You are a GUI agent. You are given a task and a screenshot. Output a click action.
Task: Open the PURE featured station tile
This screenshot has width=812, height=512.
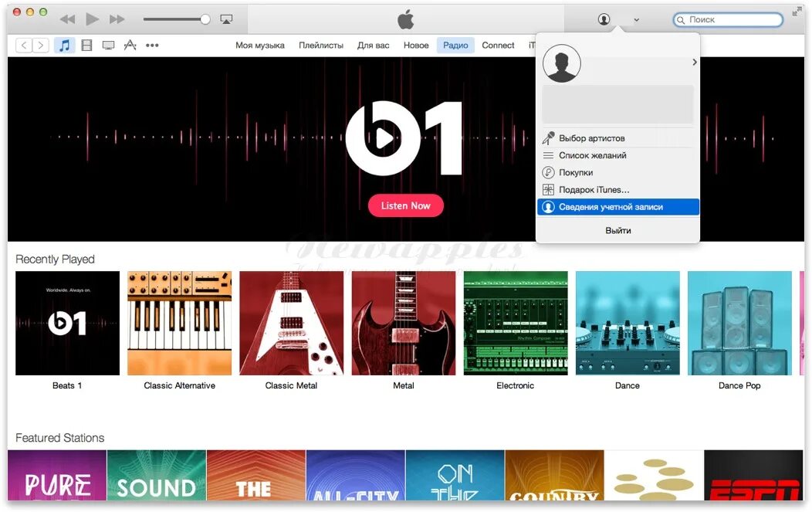(x=57, y=475)
